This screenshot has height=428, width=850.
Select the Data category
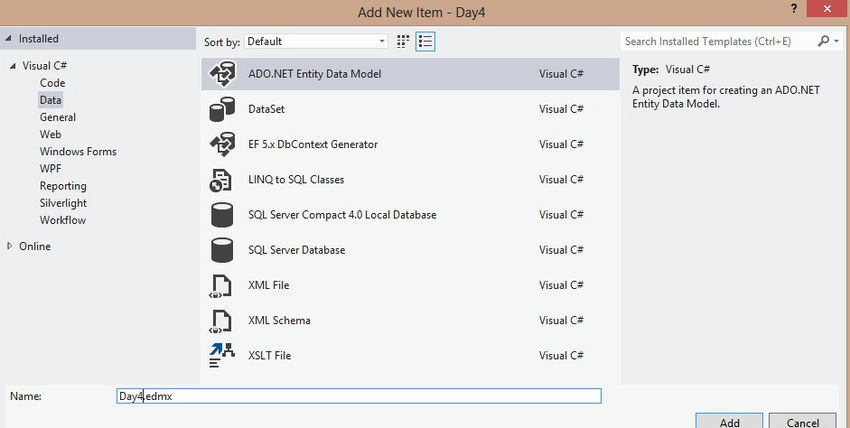click(50, 100)
